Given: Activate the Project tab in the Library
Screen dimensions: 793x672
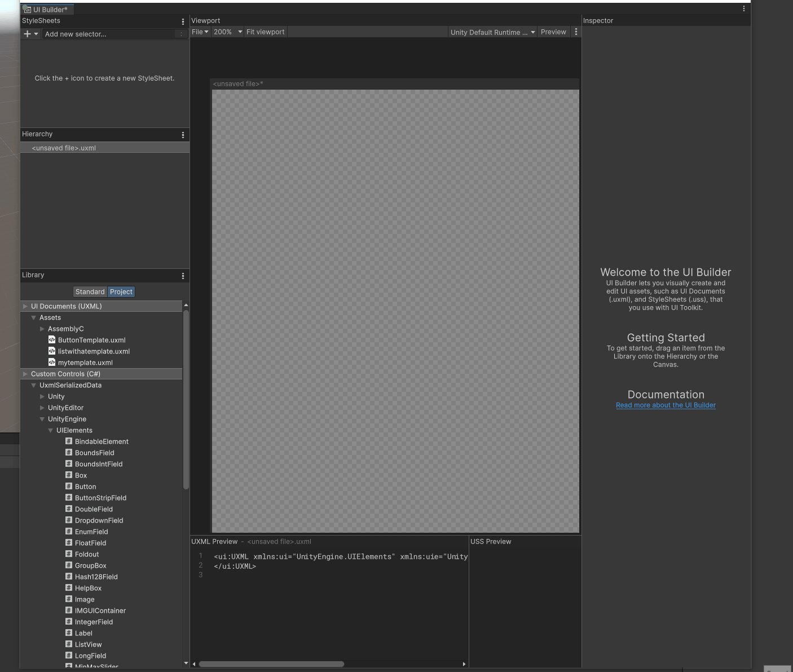Looking at the screenshot, I should (x=121, y=291).
